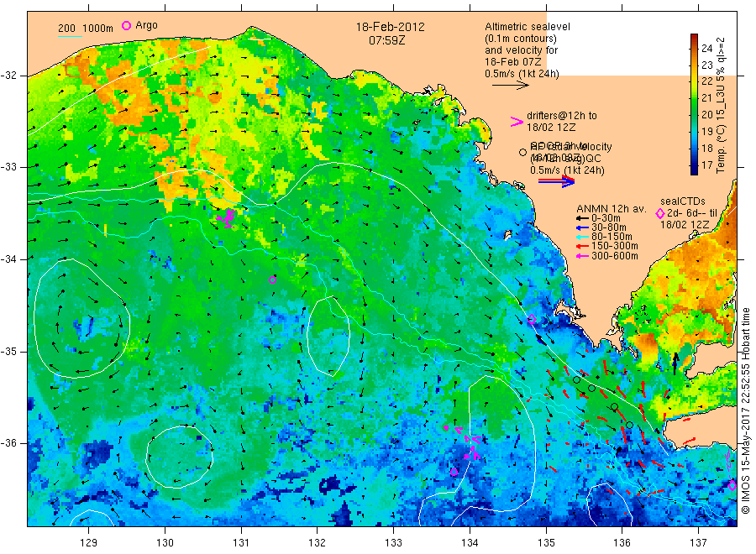
Task: Click the latitude axis label -34
Action: pos(9,259)
